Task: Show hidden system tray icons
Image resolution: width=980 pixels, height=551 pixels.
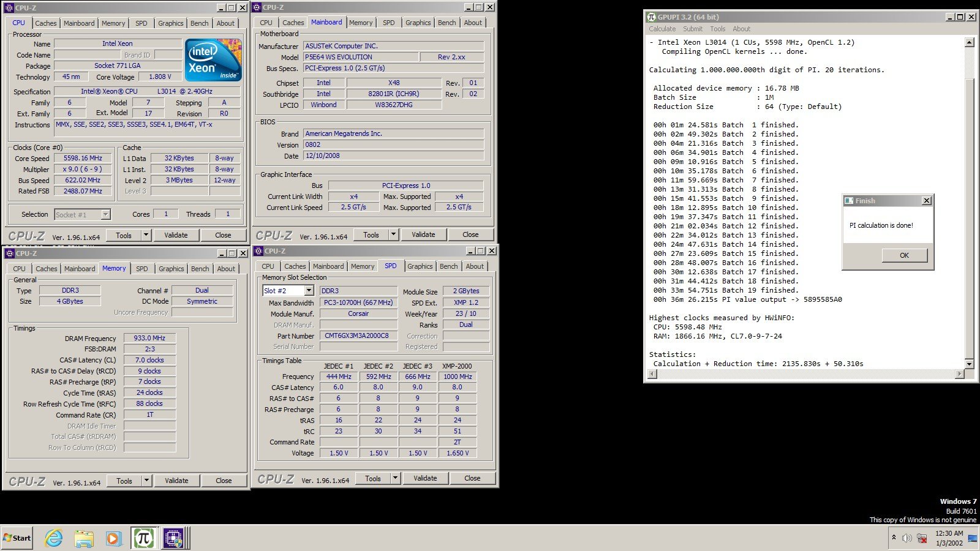Action: click(894, 538)
